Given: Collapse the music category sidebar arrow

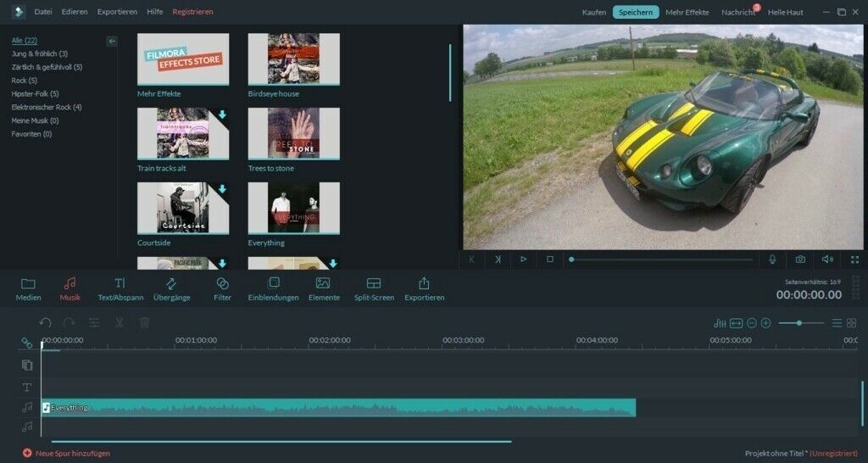Looking at the screenshot, I should coord(112,41).
